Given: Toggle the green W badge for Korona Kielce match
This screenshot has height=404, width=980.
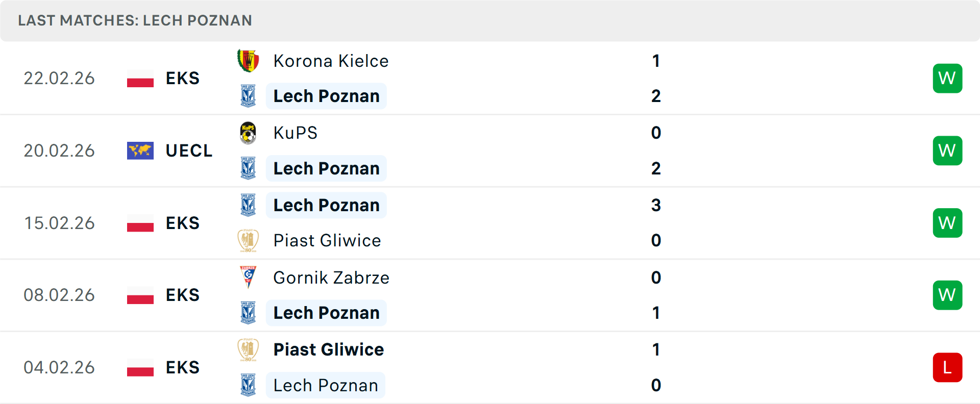Looking at the screenshot, I should click(x=947, y=79).
